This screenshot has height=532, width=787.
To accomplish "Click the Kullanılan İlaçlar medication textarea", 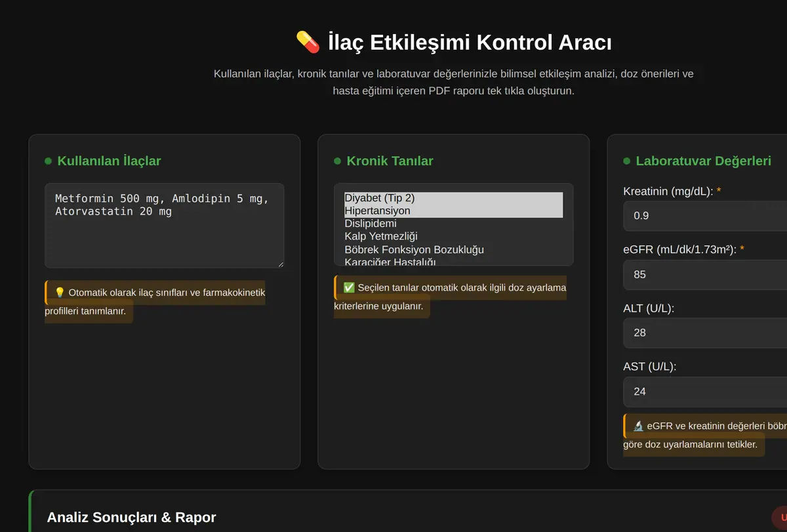I will 165,226.
